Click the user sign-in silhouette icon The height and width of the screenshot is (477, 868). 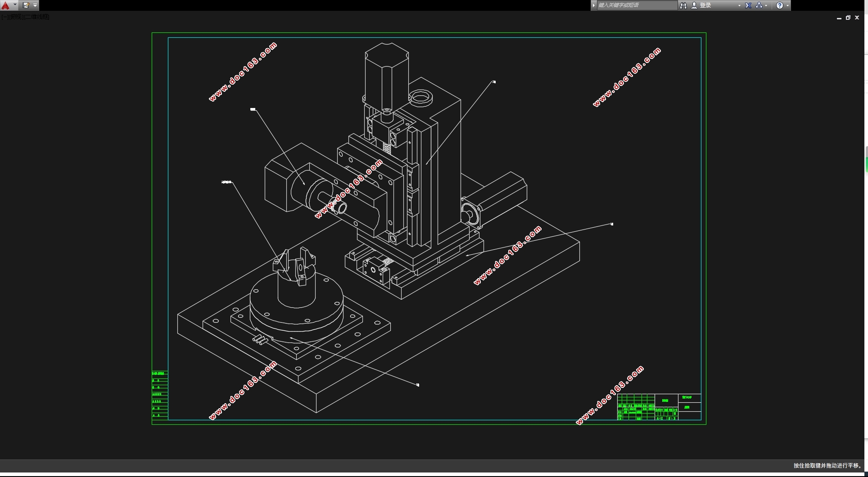coord(694,5)
